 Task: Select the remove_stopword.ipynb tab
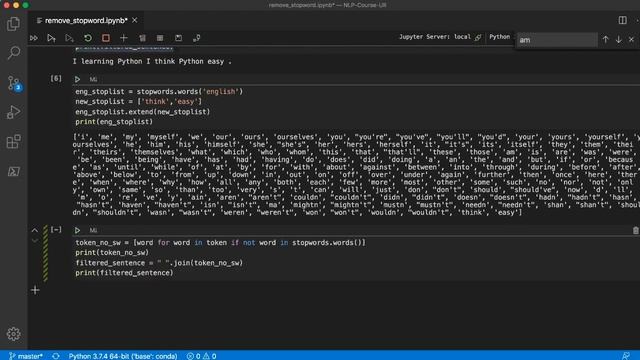[x=86, y=20]
